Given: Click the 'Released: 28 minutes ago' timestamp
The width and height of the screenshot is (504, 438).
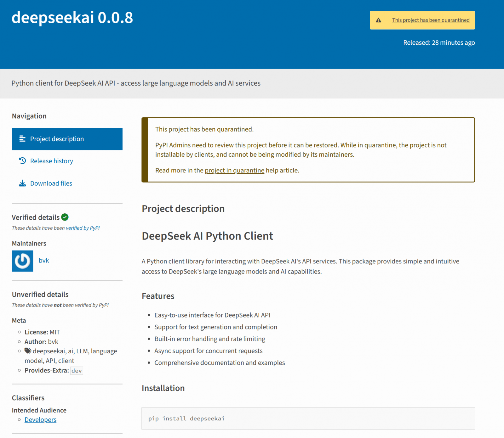Looking at the screenshot, I should [439, 42].
